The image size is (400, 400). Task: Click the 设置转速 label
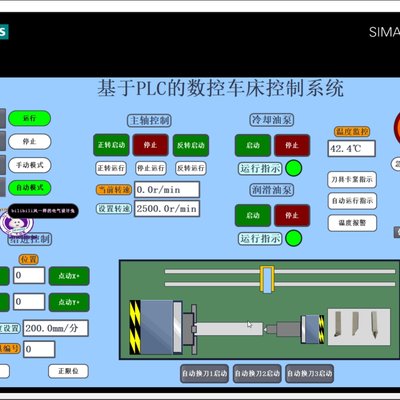click(114, 209)
